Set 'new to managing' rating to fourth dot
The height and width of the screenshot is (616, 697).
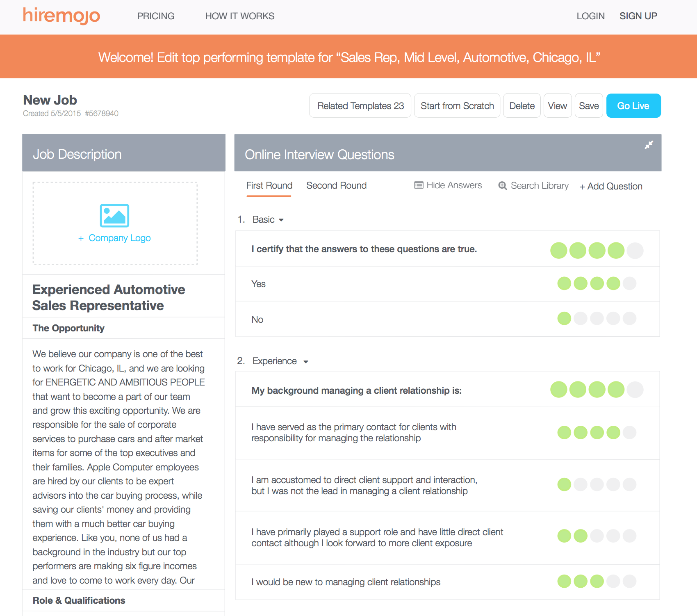click(613, 581)
